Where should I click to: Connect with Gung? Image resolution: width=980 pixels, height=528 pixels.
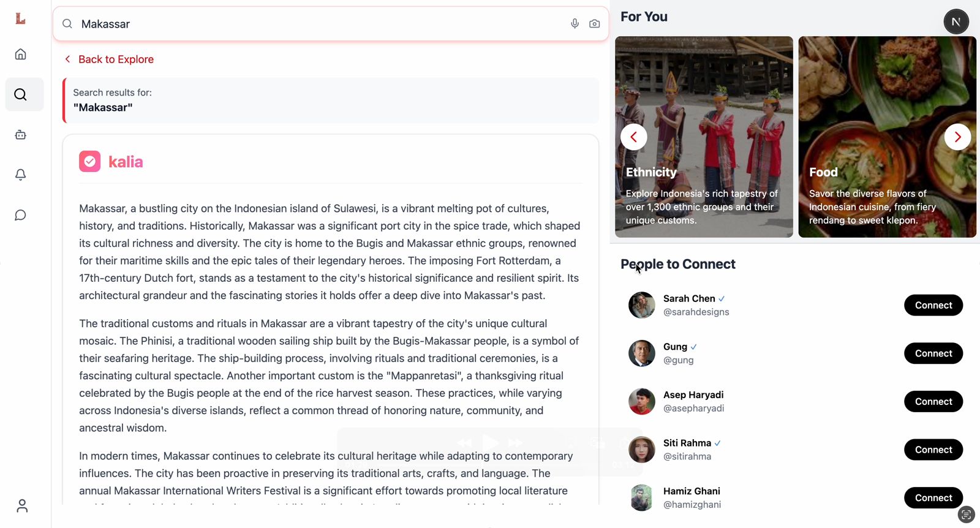pyautogui.click(x=933, y=353)
